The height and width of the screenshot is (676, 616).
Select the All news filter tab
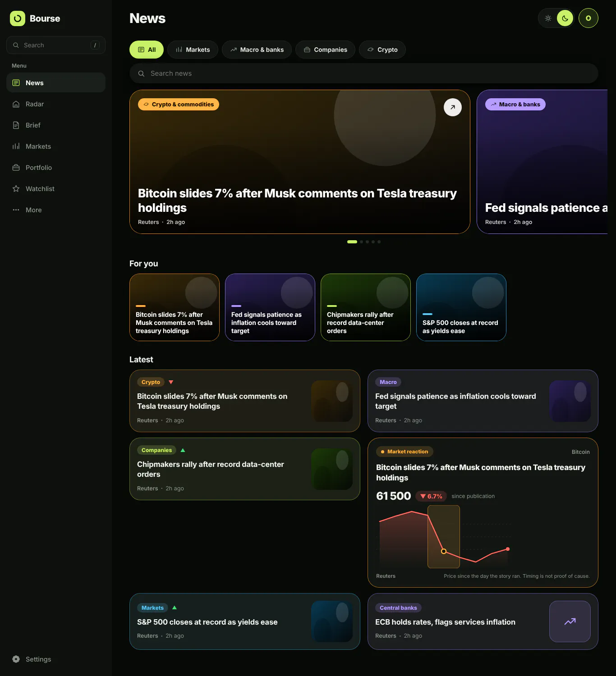[x=147, y=50]
